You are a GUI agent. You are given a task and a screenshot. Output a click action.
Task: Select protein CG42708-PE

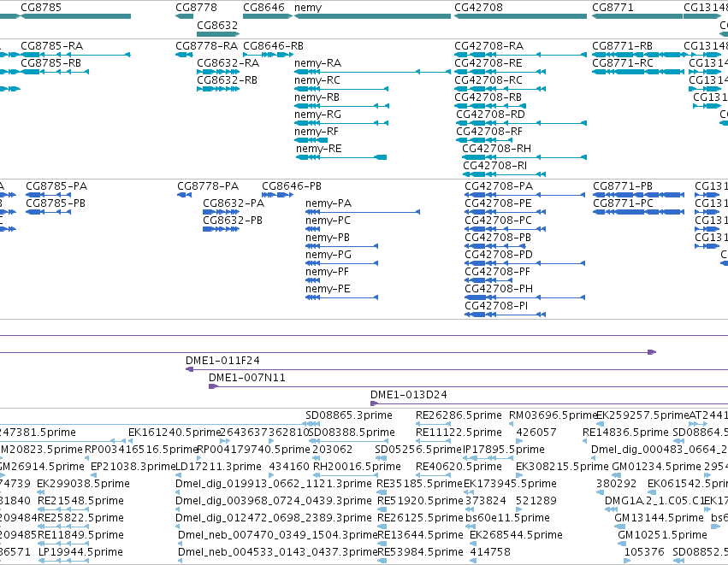tap(505, 212)
